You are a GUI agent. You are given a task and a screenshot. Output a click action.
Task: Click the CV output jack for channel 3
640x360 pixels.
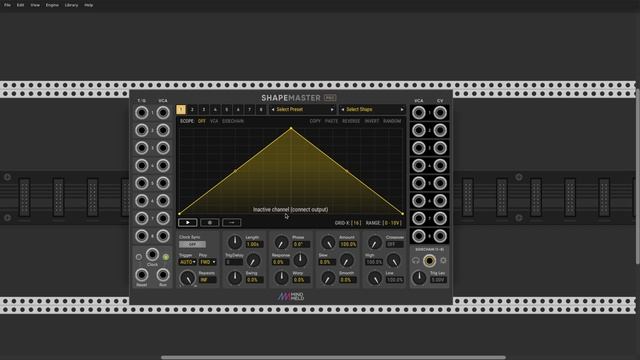click(x=440, y=148)
